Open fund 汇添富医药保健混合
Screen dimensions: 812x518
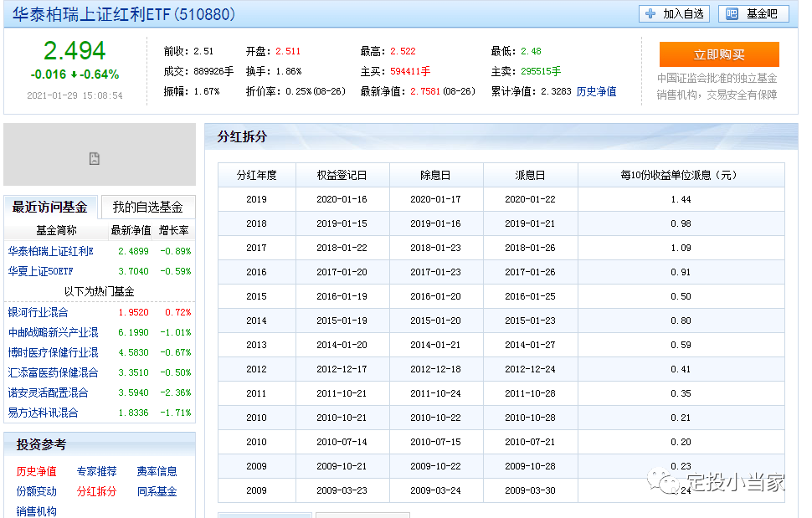[x=53, y=372]
